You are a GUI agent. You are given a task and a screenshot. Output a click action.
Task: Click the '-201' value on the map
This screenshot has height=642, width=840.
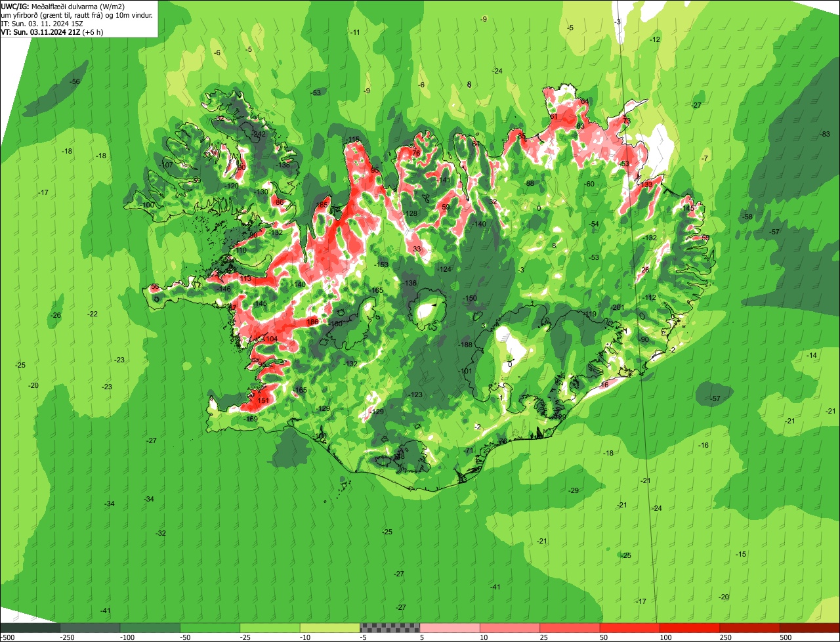616,308
